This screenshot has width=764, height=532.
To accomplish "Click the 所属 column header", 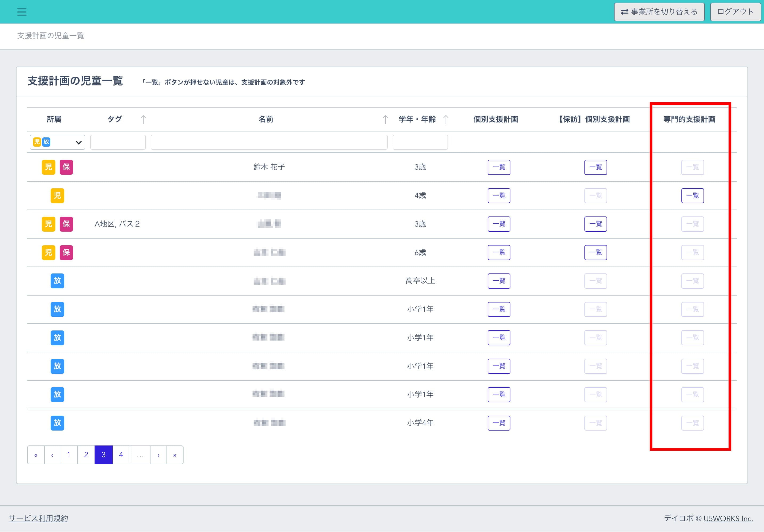I will click(x=54, y=119).
